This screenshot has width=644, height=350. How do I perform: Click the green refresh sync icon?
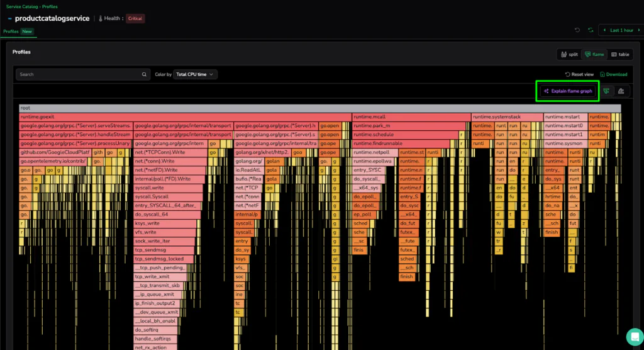[591, 30]
